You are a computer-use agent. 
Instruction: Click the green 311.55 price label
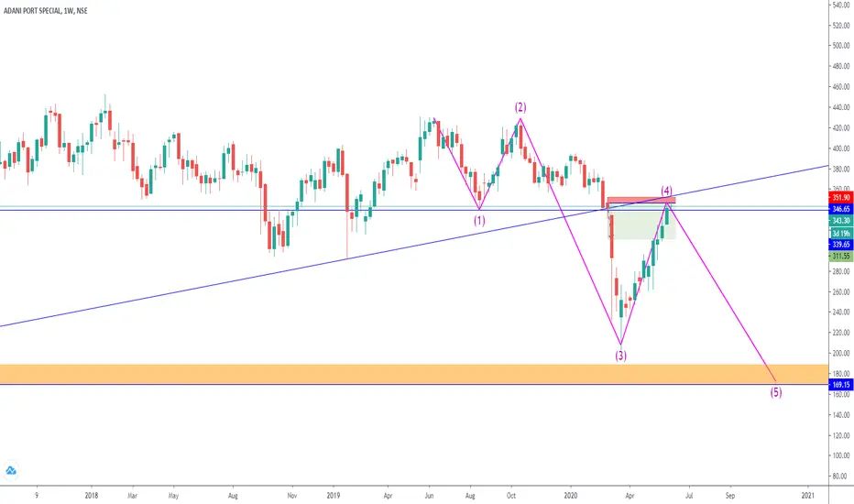click(841, 256)
